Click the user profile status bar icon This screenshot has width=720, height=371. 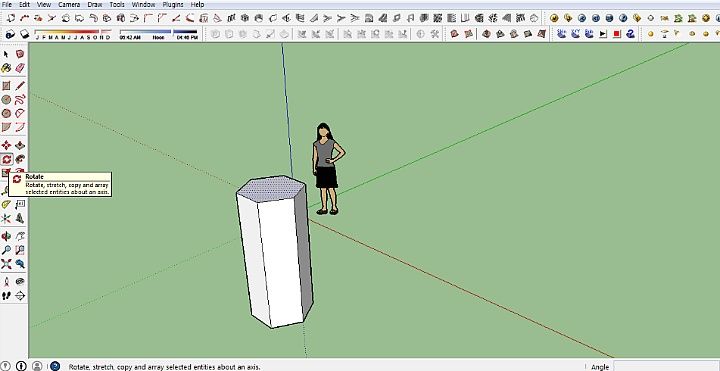pos(38,366)
